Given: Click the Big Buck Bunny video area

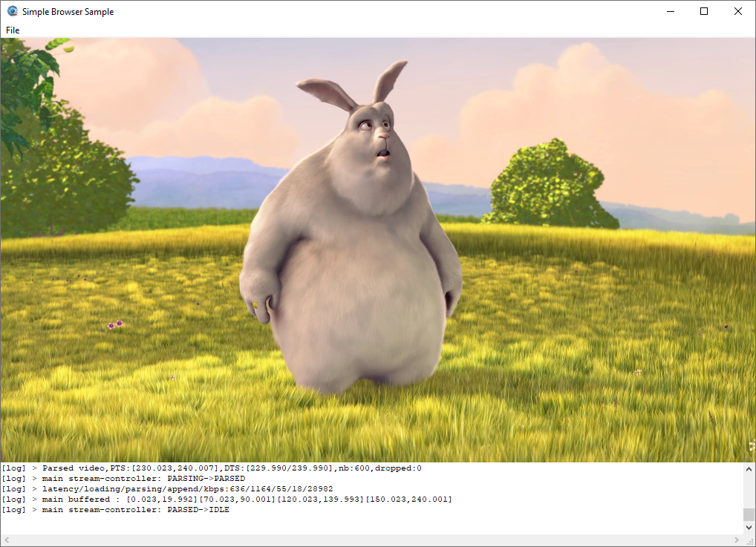Looking at the screenshot, I should click(377, 250).
